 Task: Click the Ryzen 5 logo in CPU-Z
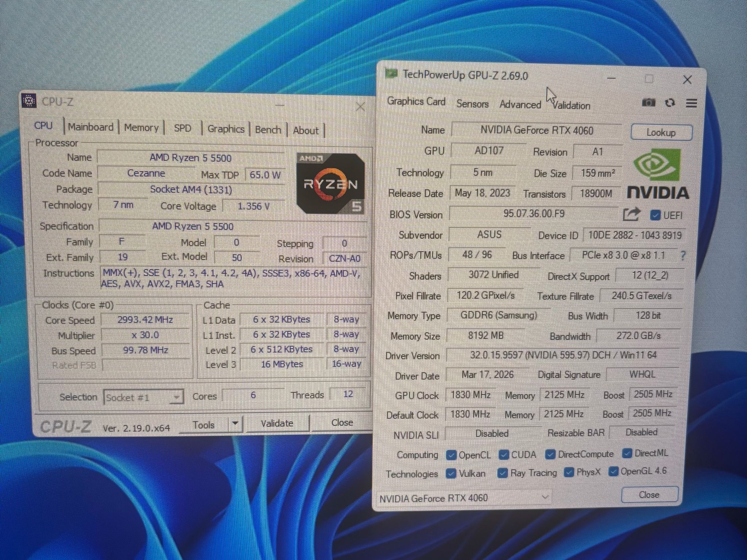(x=331, y=183)
